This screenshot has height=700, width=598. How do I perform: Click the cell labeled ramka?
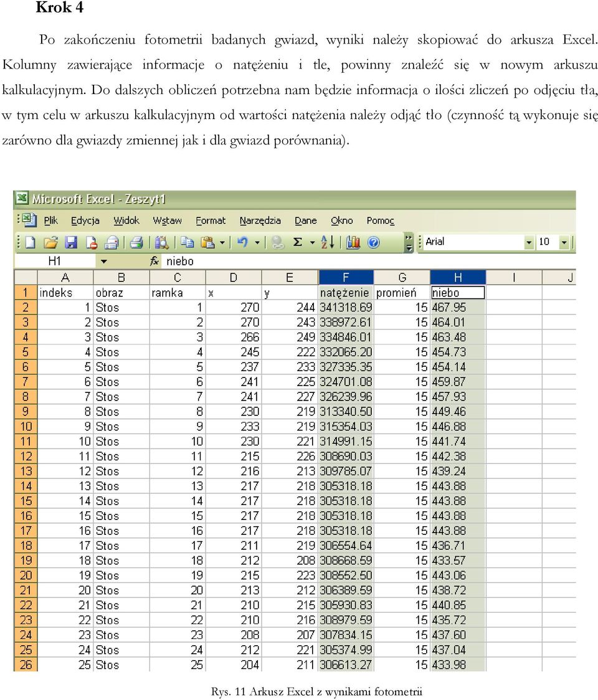[178, 293]
